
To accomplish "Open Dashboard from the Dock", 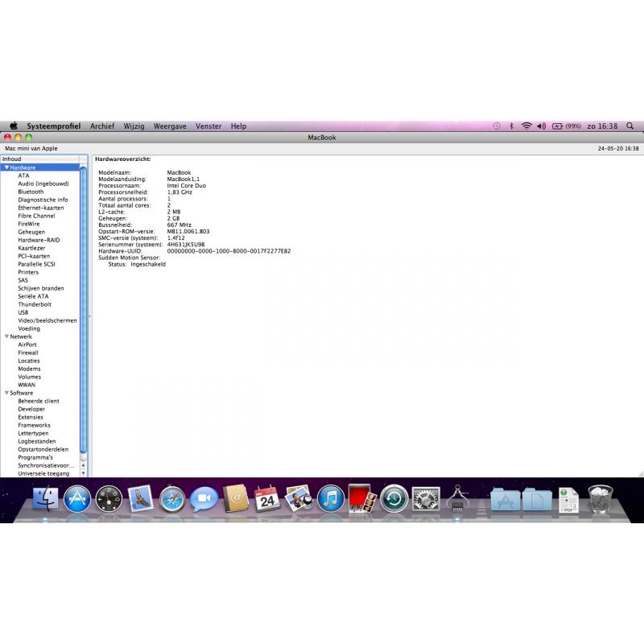I will [109, 498].
